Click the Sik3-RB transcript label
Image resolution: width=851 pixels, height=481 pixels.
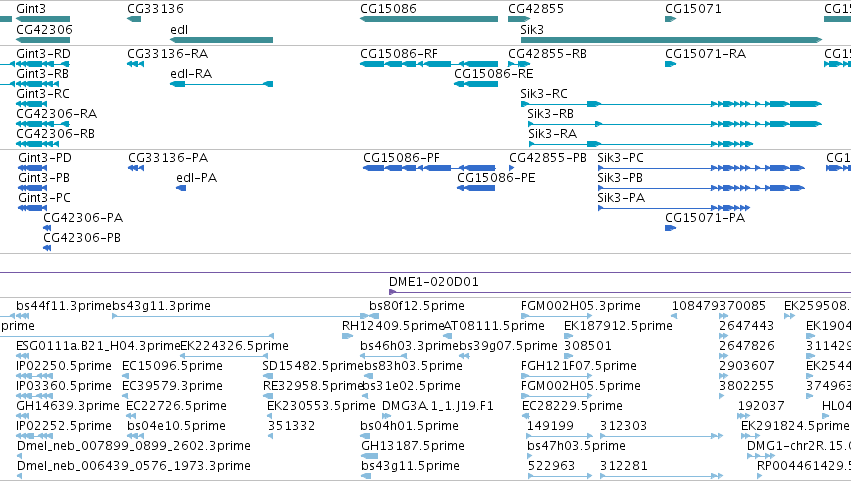(x=550, y=114)
